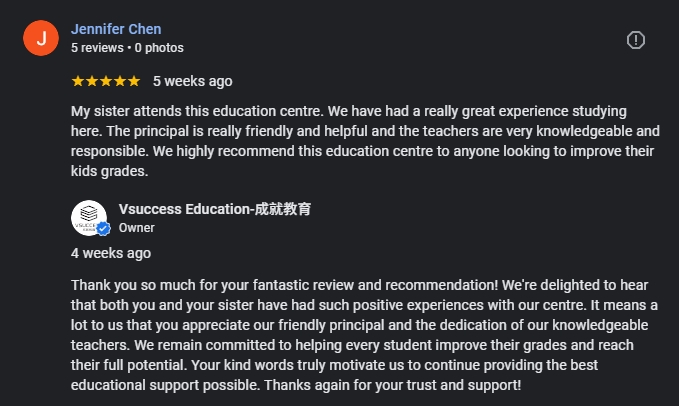Viewport: 679px width, 406px height.
Task: Click reply's final line "educational support possible"
Action: pyautogui.click(x=296, y=385)
